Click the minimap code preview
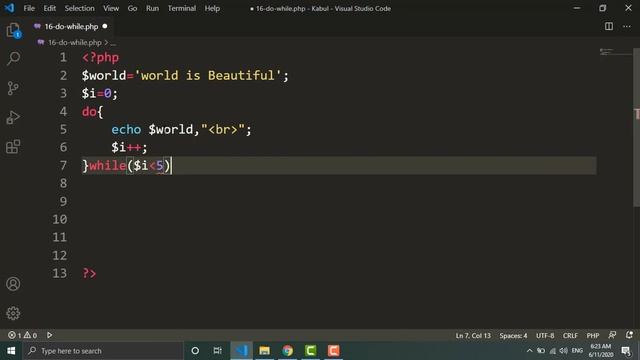Image resolution: width=640 pixels, height=360 pixels. point(615,52)
